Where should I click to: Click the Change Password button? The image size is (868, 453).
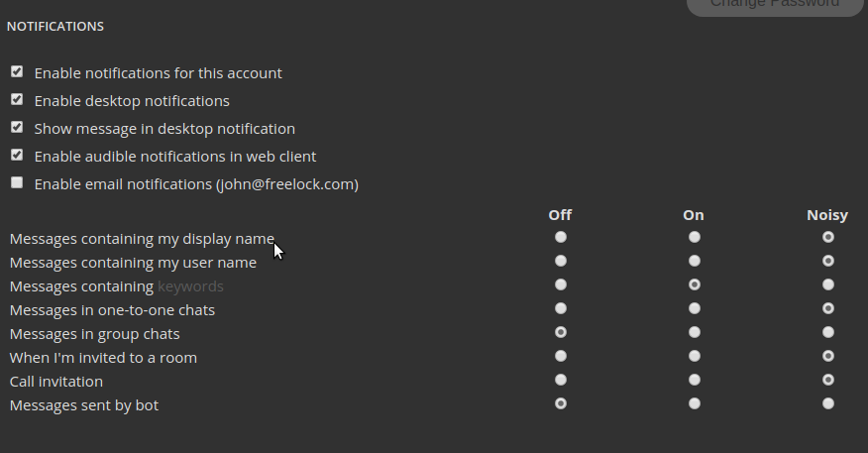[x=774, y=5]
